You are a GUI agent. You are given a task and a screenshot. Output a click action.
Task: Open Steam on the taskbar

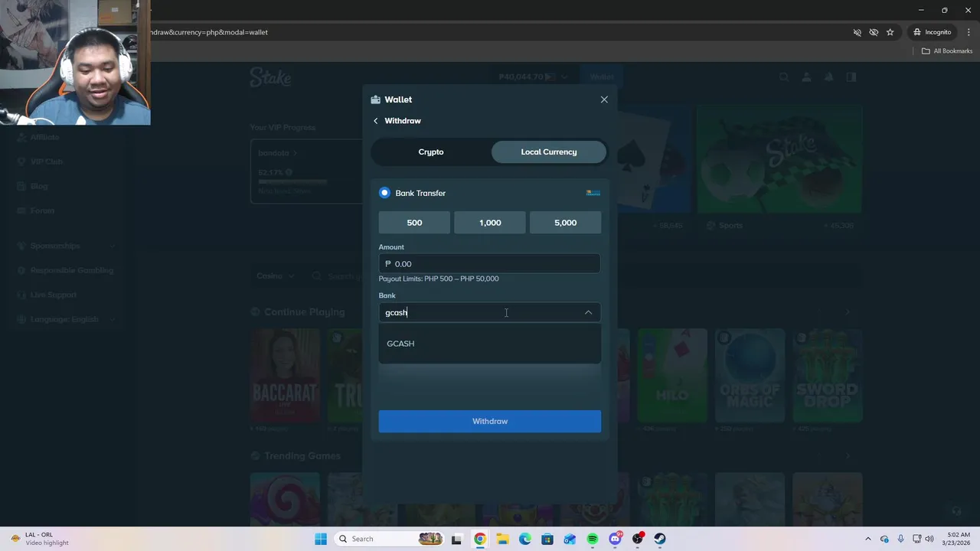660,539
